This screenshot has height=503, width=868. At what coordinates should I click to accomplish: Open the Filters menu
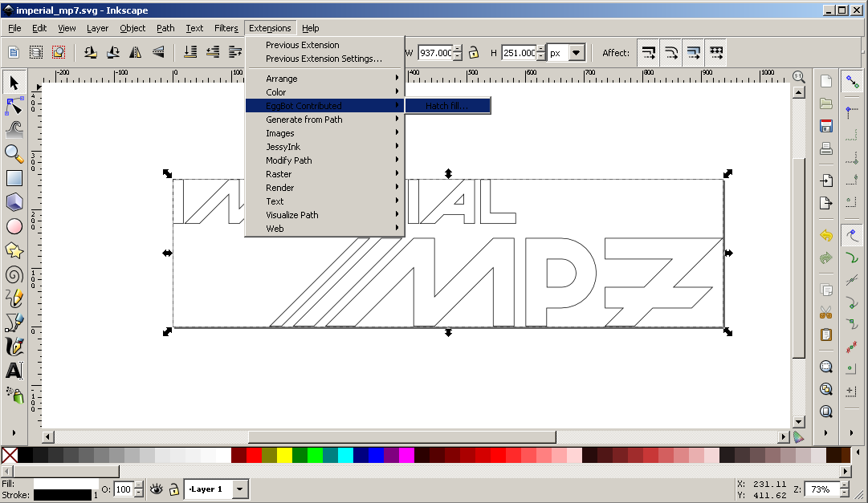(x=226, y=28)
